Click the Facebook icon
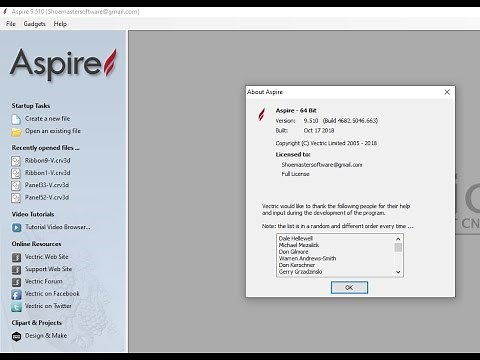480x360 pixels. (16, 295)
